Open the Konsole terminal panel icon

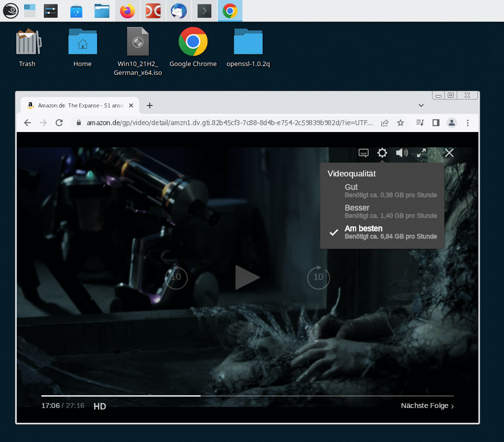pyautogui.click(x=204, y=11)
